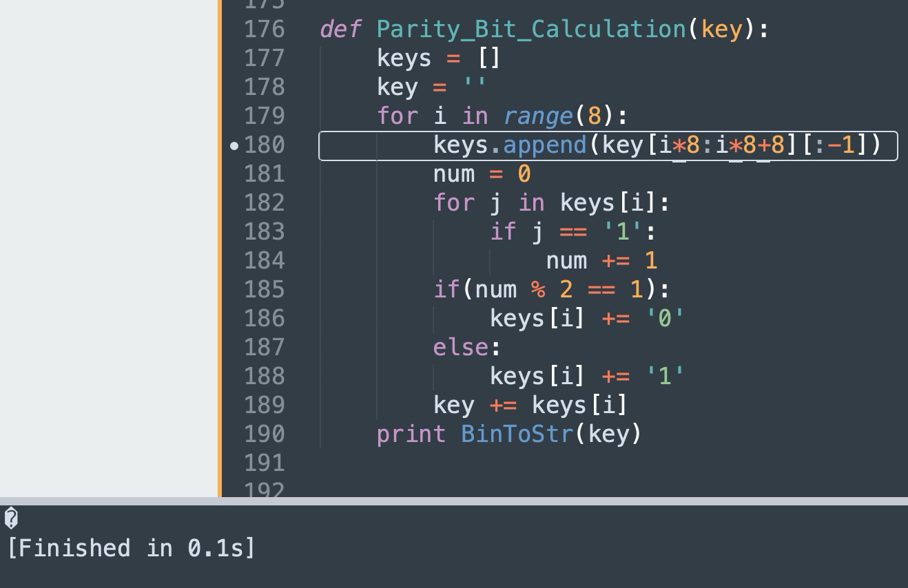Click the unknown character glyph in build output
Viewport: 908px width, 588px height.
click(x=11, y=518)
